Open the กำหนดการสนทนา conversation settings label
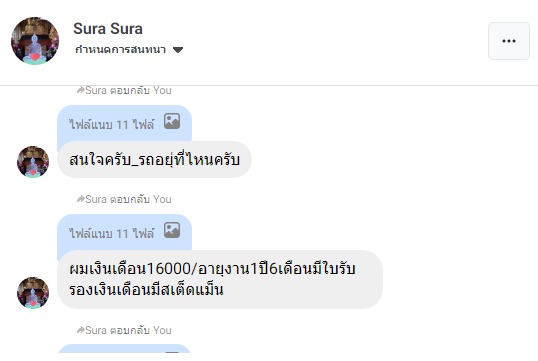The height and width of the screenshot is (361, 538). [x=120, y=50]
